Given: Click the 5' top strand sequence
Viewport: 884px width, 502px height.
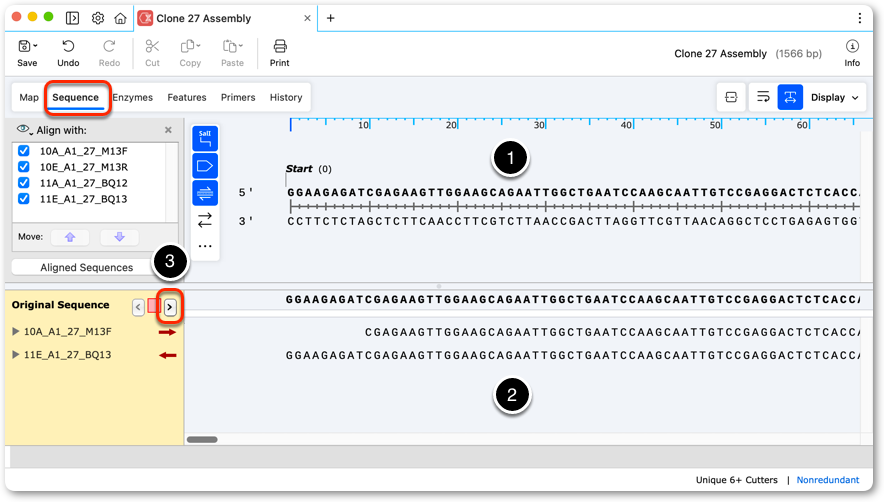Looking at the screenshot, I should 572,192.
